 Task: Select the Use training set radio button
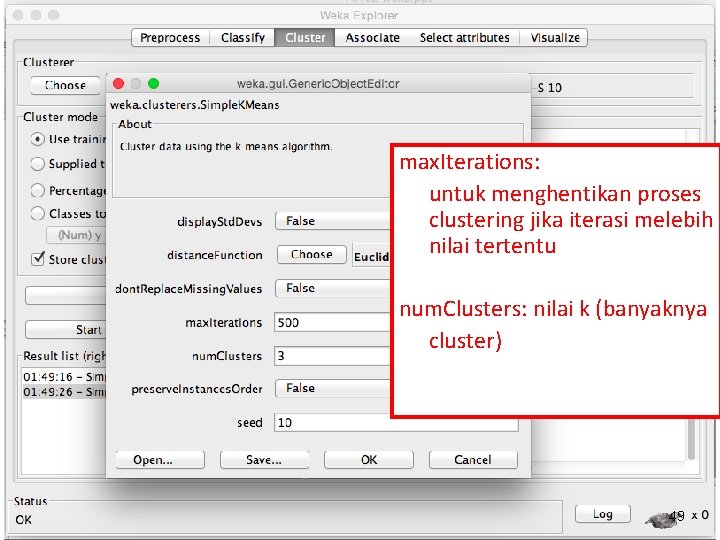tap(38, 139)
